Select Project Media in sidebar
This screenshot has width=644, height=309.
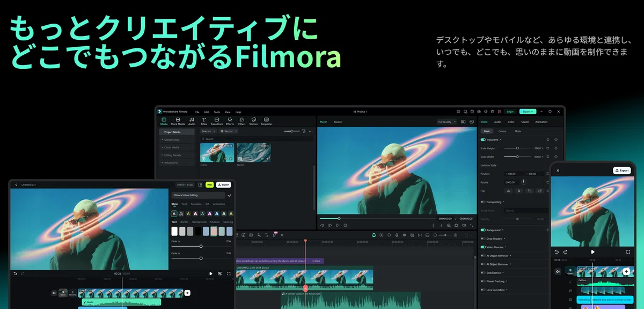(176, 132)
